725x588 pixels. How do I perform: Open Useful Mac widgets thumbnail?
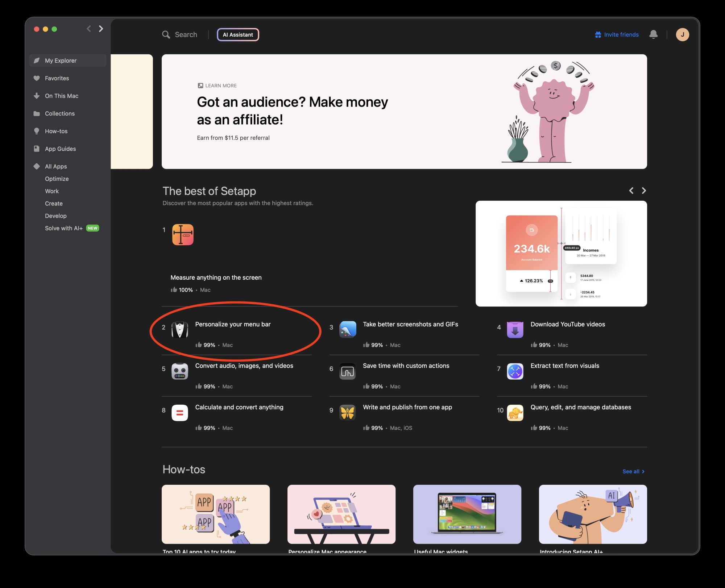(x=467, y=514)
